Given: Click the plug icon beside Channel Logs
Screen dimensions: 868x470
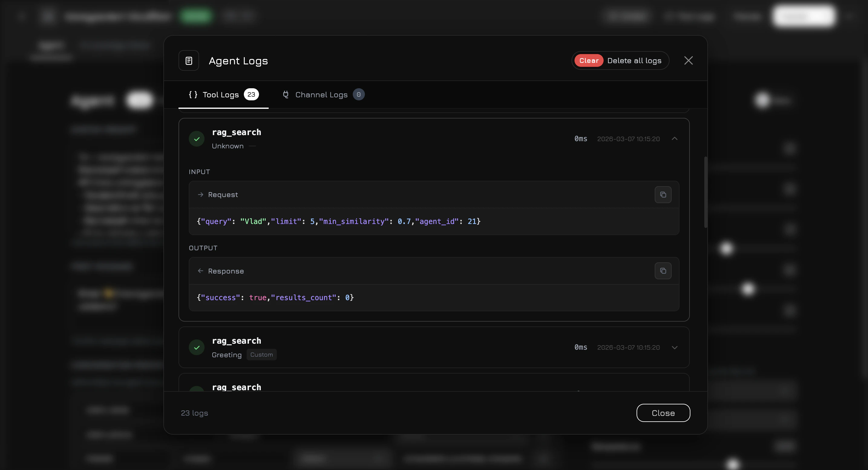Looking at the screenshot, I should 285,95.
